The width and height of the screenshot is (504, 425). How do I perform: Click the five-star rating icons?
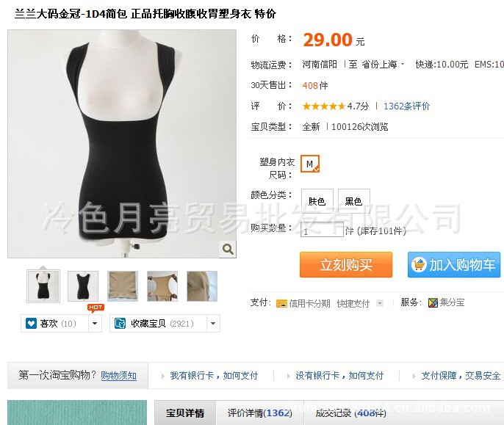point(324,106)
